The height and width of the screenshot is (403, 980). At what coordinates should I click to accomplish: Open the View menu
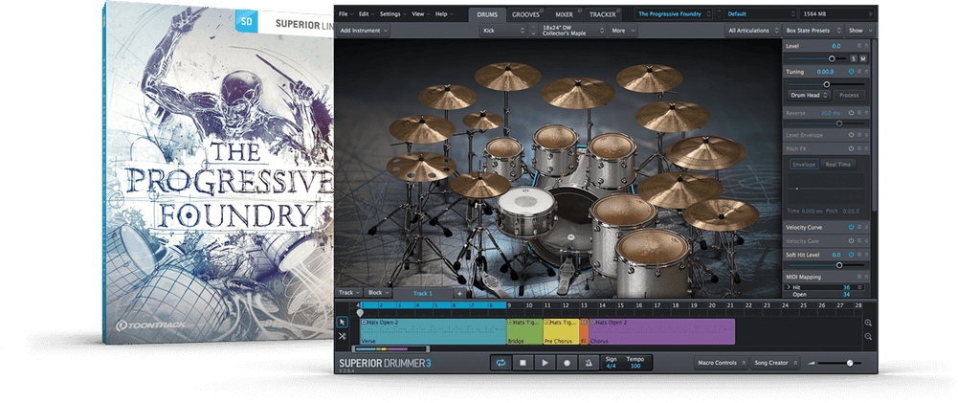coord(420,13)
